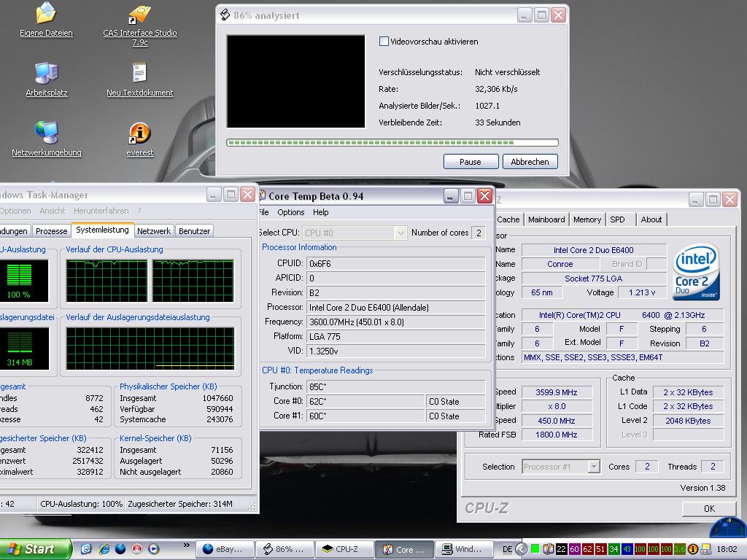The width and height of the screenshot is (747, 560).
Task: Click the OK button in CPU-Z
Action: [x=709, y=508]
